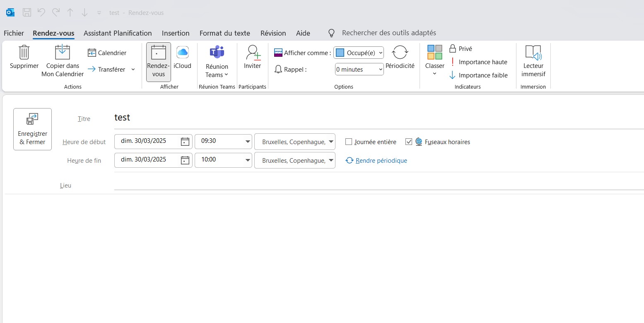Viewport: 644px width, 323px height.
Task: Go to next item with down arrow
Action: (x=84, y=12)
